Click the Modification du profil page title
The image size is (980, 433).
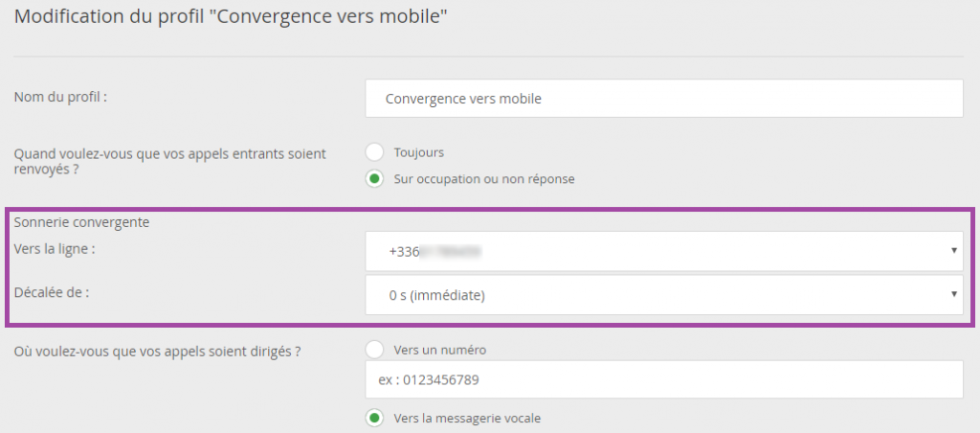(232, 16)
